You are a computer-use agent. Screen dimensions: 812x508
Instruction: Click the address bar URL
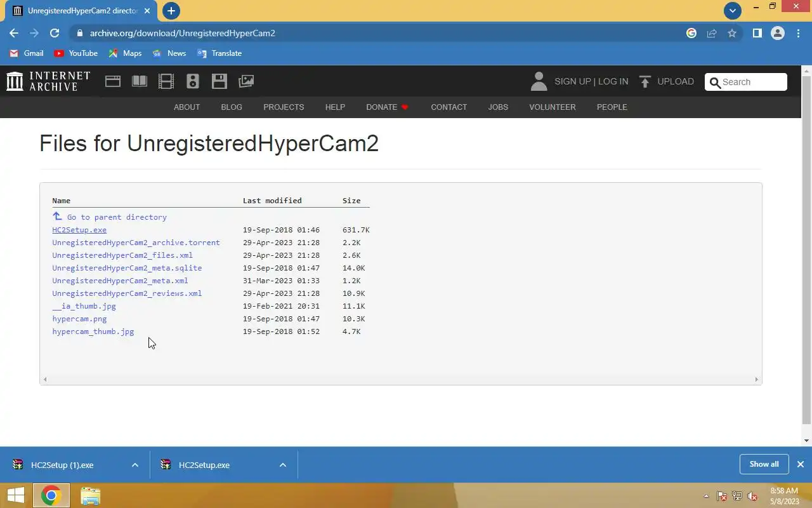[183, 33]
